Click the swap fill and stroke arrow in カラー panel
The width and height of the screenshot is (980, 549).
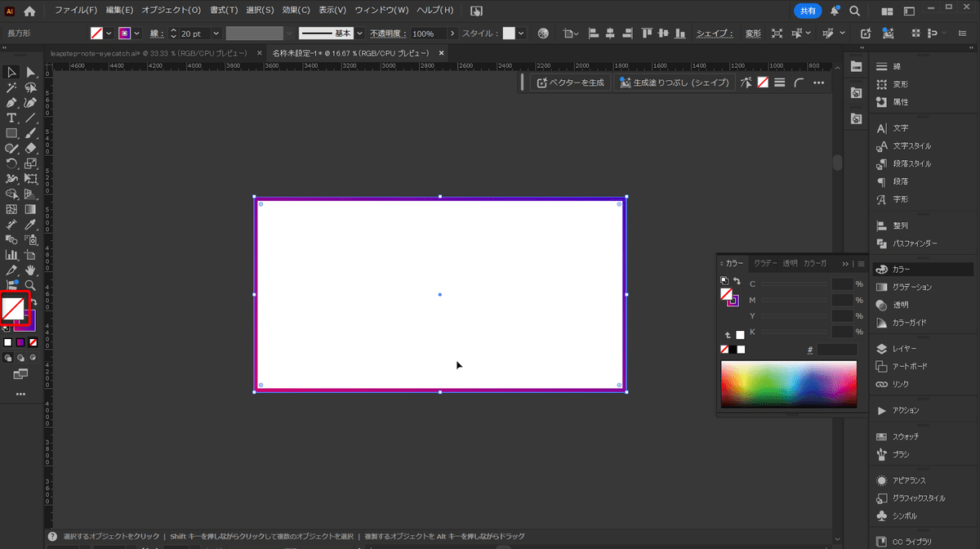click(x=737, y=281)
